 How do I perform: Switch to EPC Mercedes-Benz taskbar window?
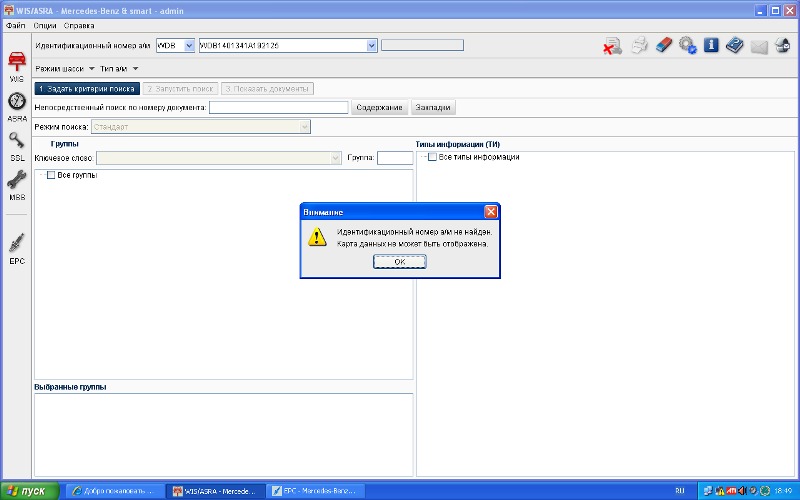pyautogui.click(x=316, y=491)
